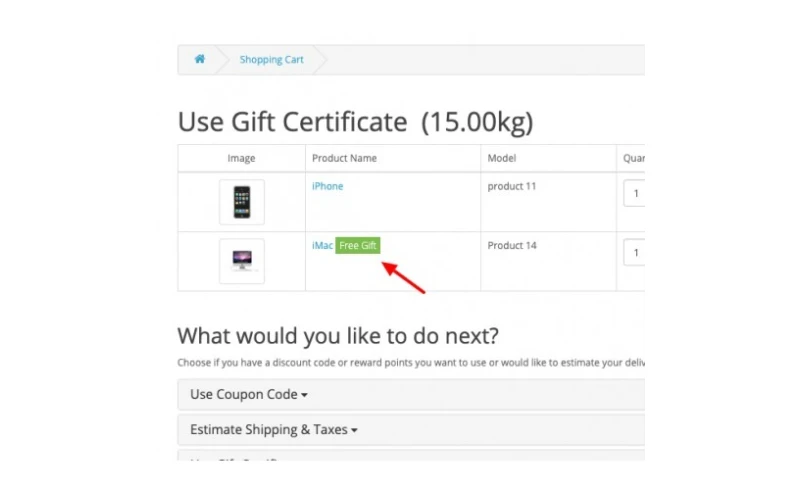Open the iMac product link
Screen dimensions: 800x490
[x=322, y=245]
